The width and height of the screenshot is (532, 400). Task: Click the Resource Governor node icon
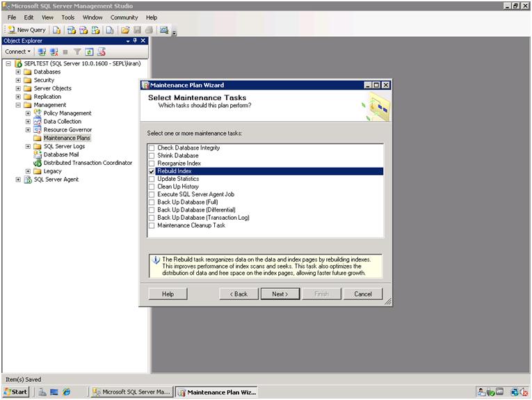38,129
